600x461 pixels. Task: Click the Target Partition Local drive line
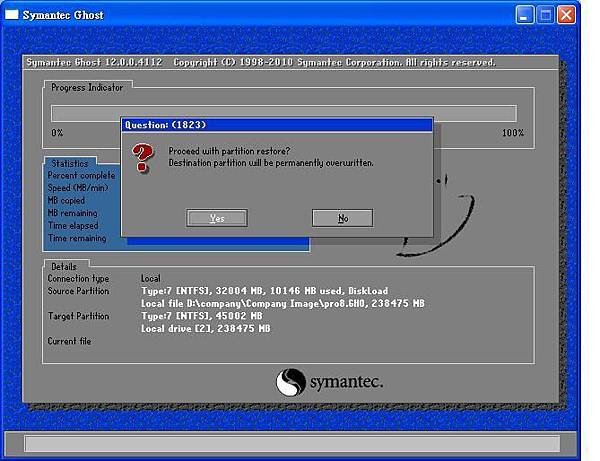point(205,329)
